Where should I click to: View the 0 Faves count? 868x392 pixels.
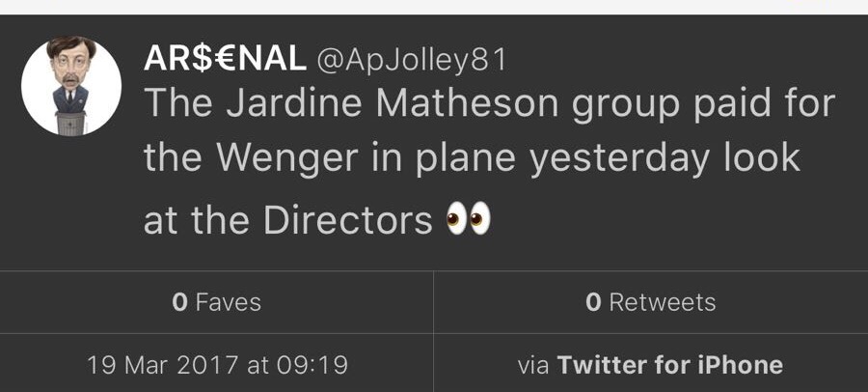[x=216, y=302]
